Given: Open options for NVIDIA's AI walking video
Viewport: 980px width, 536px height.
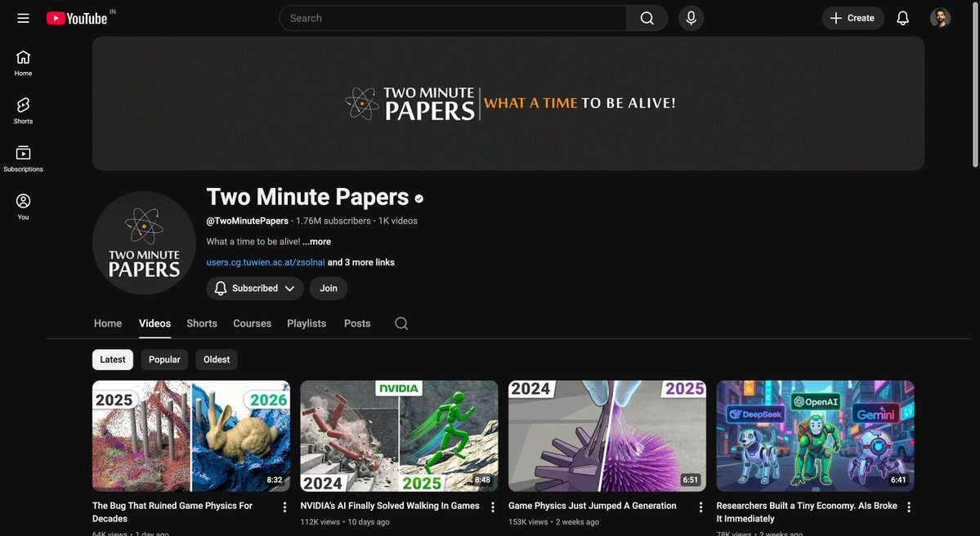Looking at the screenshot, I should click(x=493, y=507).
